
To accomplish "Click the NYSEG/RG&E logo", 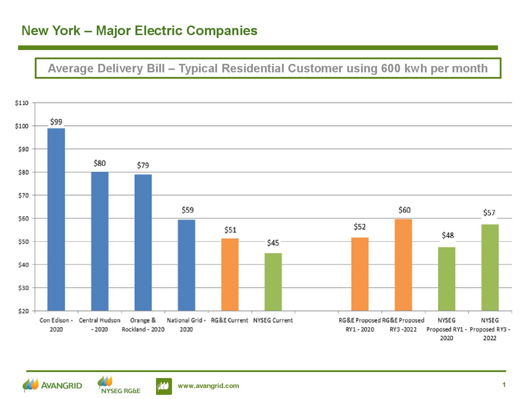I will click(x=119, y=385).
